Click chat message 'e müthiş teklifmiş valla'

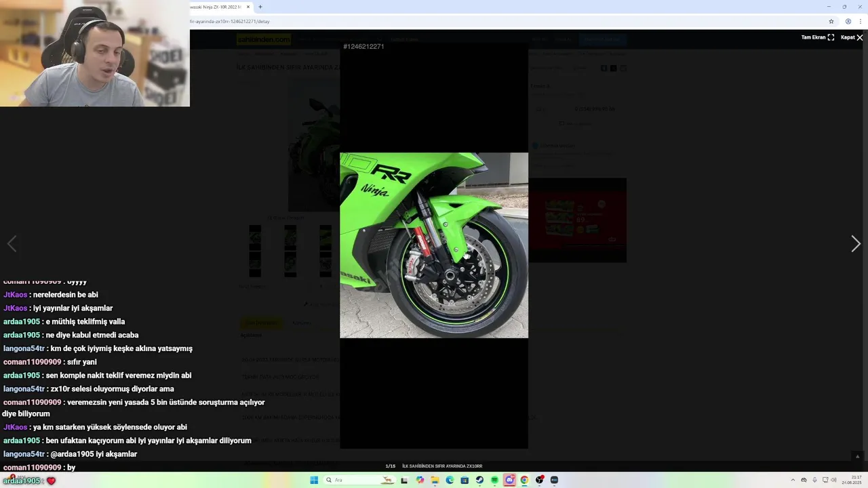pos(85,322)
